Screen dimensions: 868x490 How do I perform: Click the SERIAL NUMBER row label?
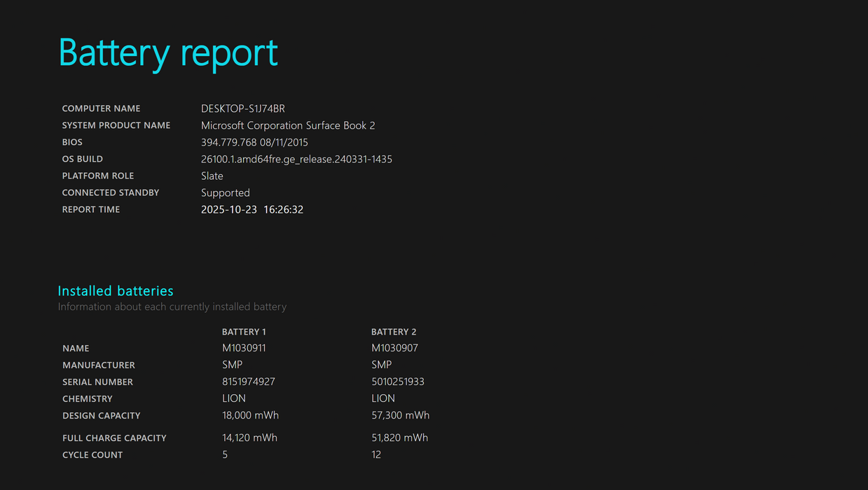(x=97, y=381)
